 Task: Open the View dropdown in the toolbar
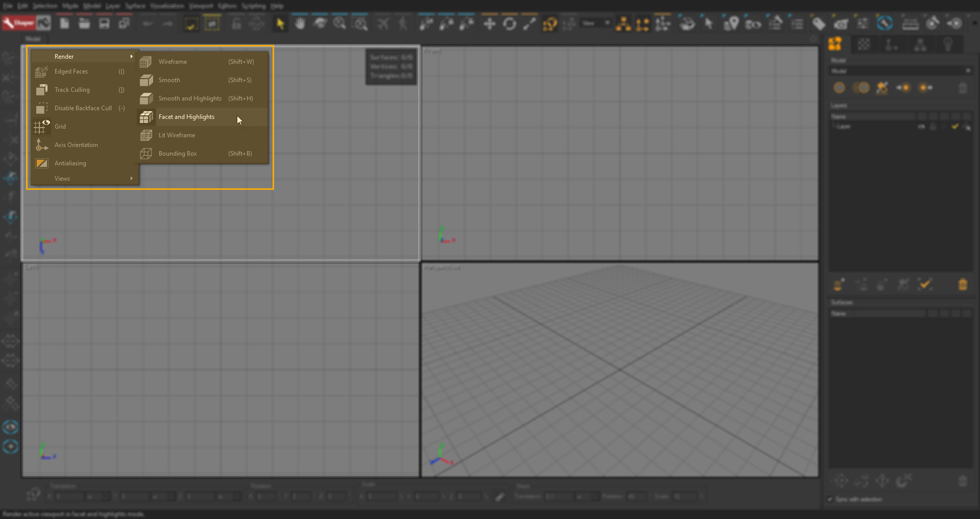pos(596,23)
